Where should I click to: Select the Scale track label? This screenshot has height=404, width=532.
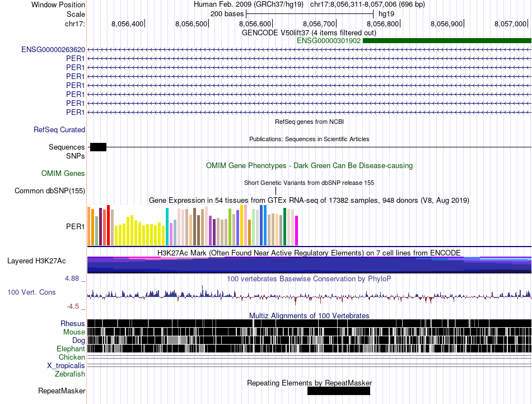pyautogui.click(x=76, y=14)
